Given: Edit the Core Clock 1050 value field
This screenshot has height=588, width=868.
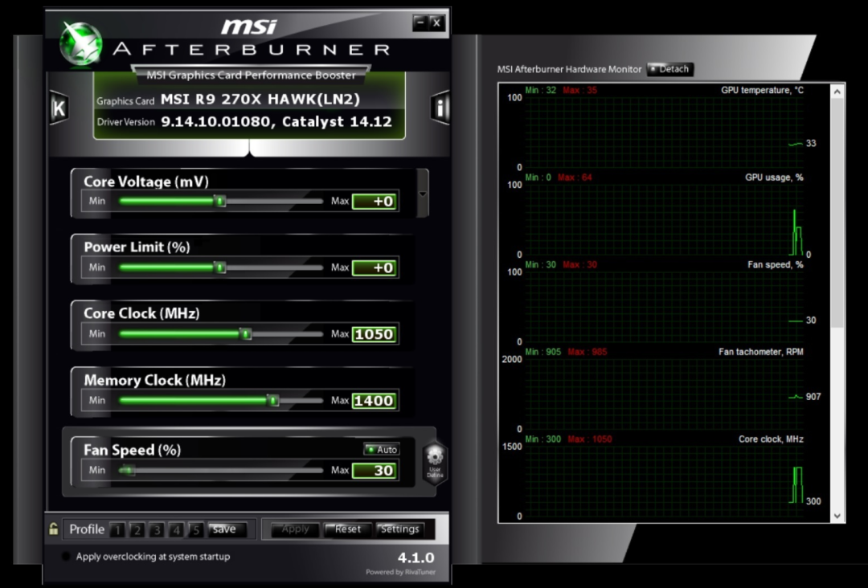Looking at the screenshot, I should (x=375, y=334).
